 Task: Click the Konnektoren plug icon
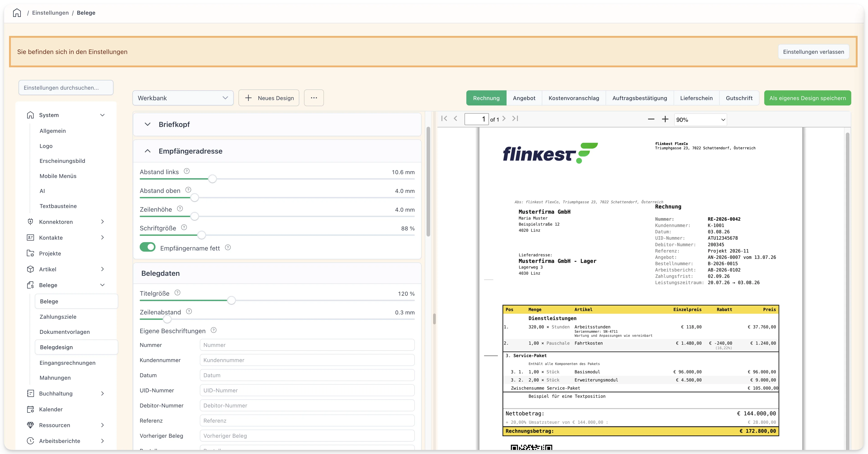point(30,222)
